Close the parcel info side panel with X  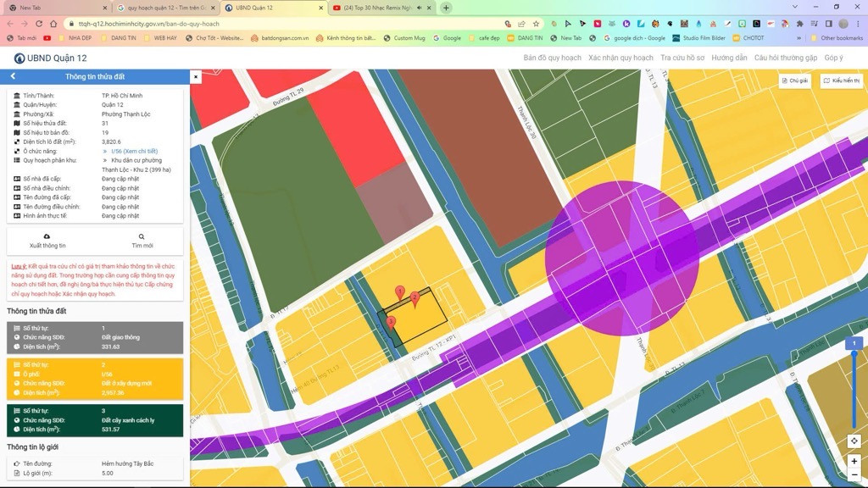tap(196, 77)
